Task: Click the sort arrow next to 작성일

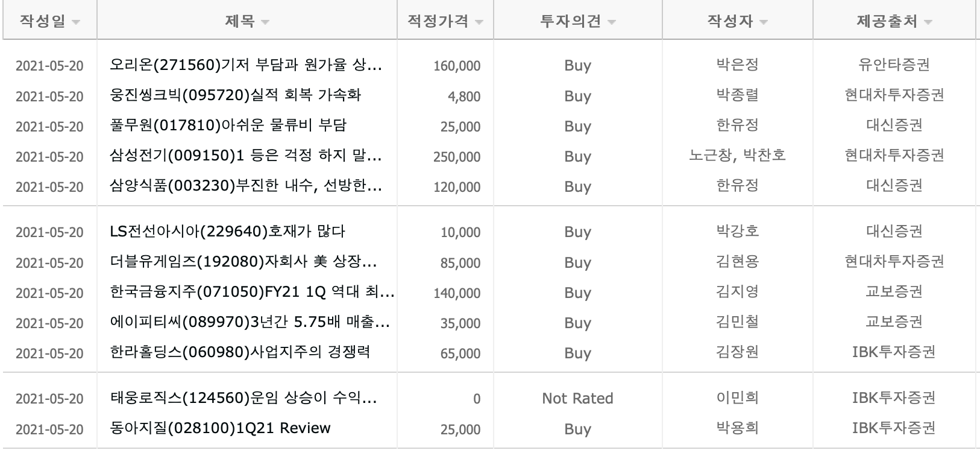Action: tap(76, 23)
